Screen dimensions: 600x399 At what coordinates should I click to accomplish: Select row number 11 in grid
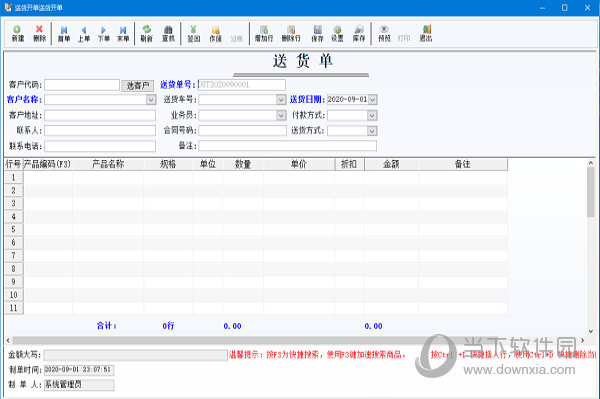(x=14, y=308)
